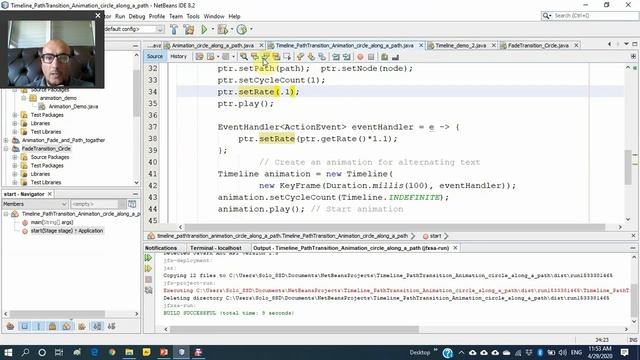Switch to Animation_circle_along_a_path.java tab

(x=213, y=45)
